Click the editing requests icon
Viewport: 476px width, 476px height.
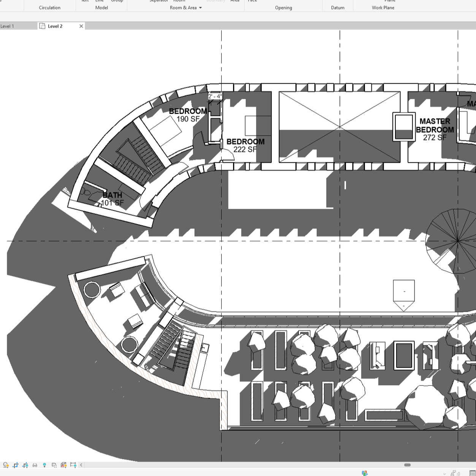(455, 473)
